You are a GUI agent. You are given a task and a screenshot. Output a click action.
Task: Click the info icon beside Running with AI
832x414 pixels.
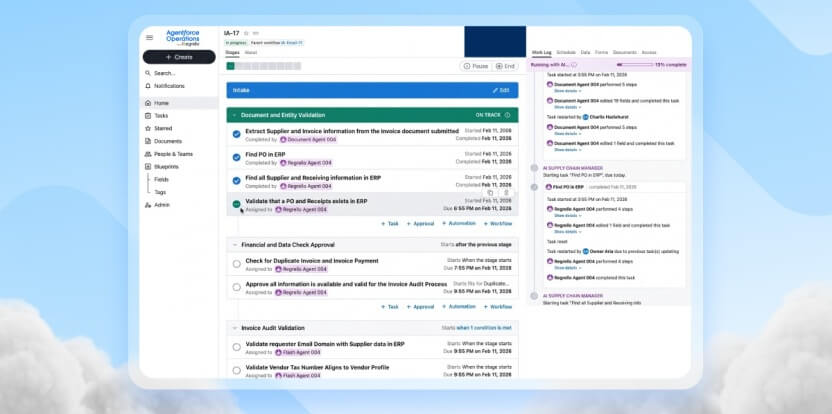pos(574,65)
